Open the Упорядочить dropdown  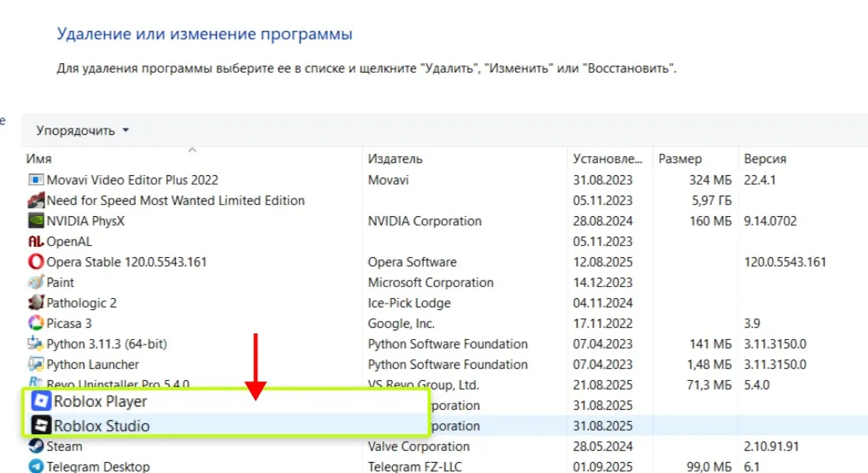coord(83,131)
